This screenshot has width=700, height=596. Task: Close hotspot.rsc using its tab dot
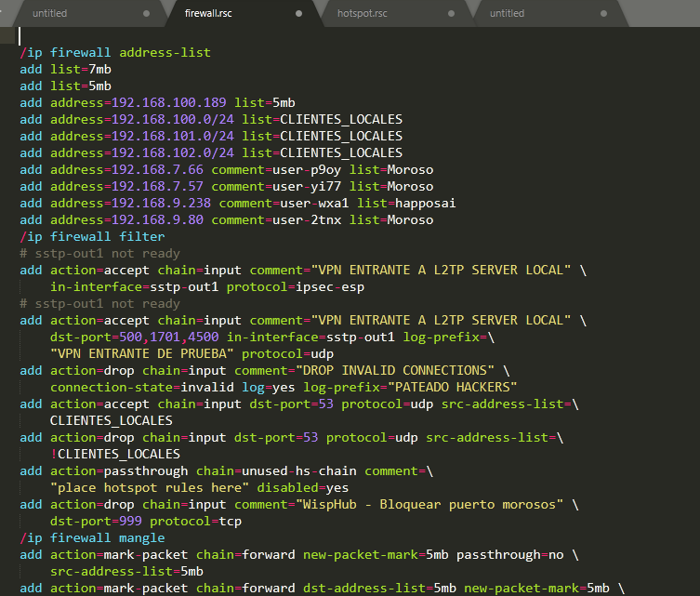point(451,14)
